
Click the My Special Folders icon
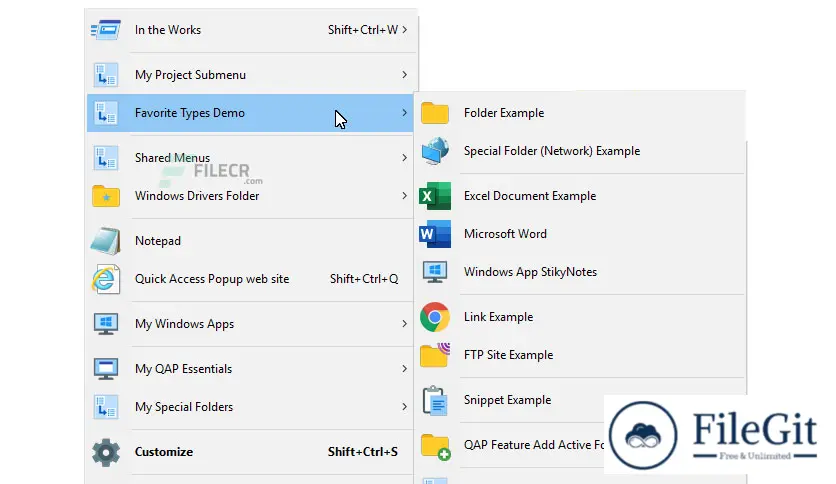click(x=106, y=407)
